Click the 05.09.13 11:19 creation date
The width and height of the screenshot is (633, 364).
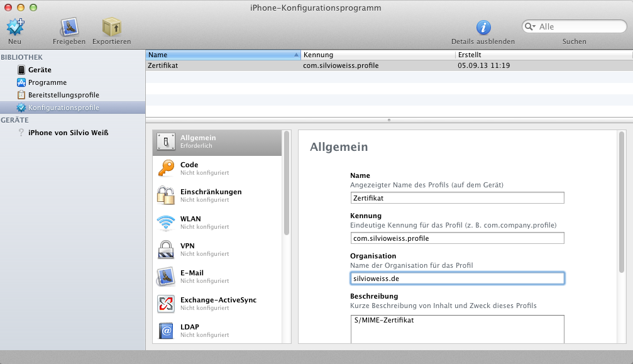pos(483,65)
